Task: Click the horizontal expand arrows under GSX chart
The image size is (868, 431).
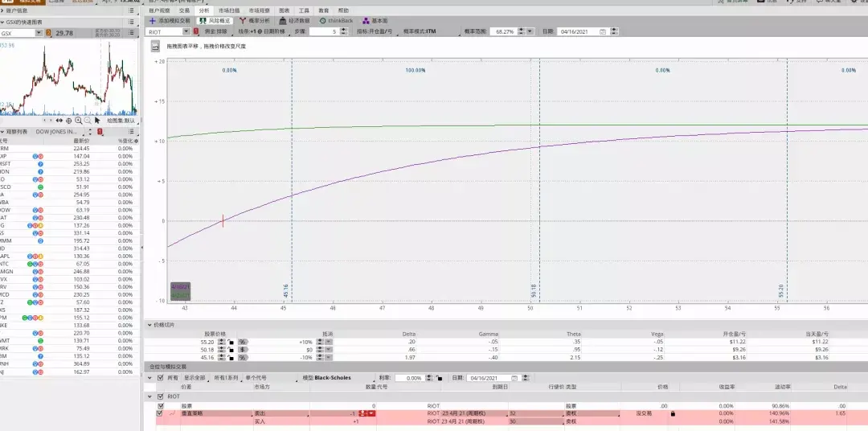Action: pos(59,121)
